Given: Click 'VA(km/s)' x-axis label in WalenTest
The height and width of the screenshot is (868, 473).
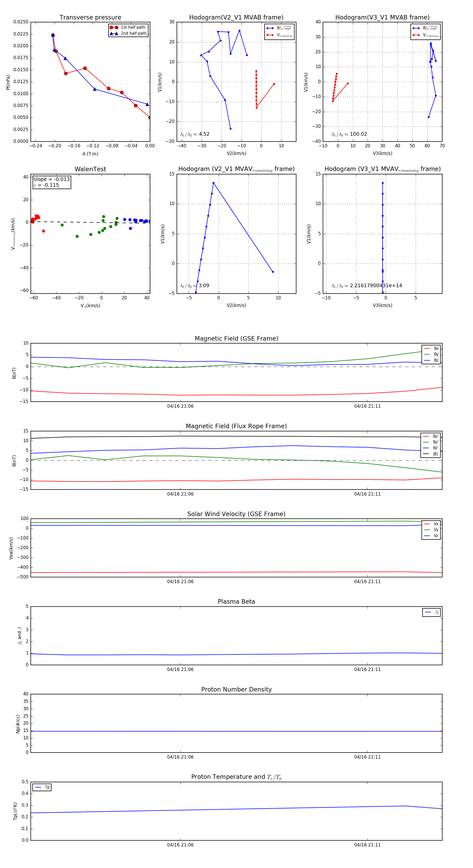Looking at the screenshot, I should point(90,306).
